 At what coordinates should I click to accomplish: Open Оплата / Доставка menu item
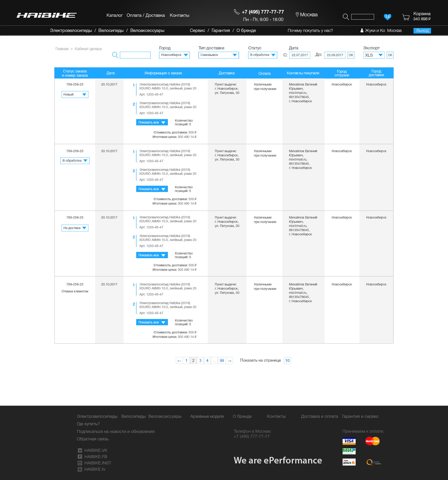[146, 15]
